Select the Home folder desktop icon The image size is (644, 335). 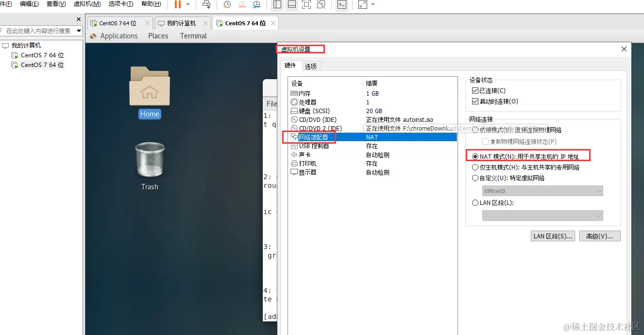click(x=150, y=92)
